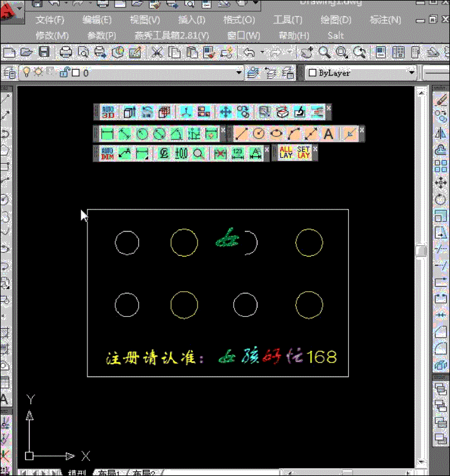The image size is (450, 476).
Task: Open the 编辑(E) menu
Action: (x=97, y=20)
